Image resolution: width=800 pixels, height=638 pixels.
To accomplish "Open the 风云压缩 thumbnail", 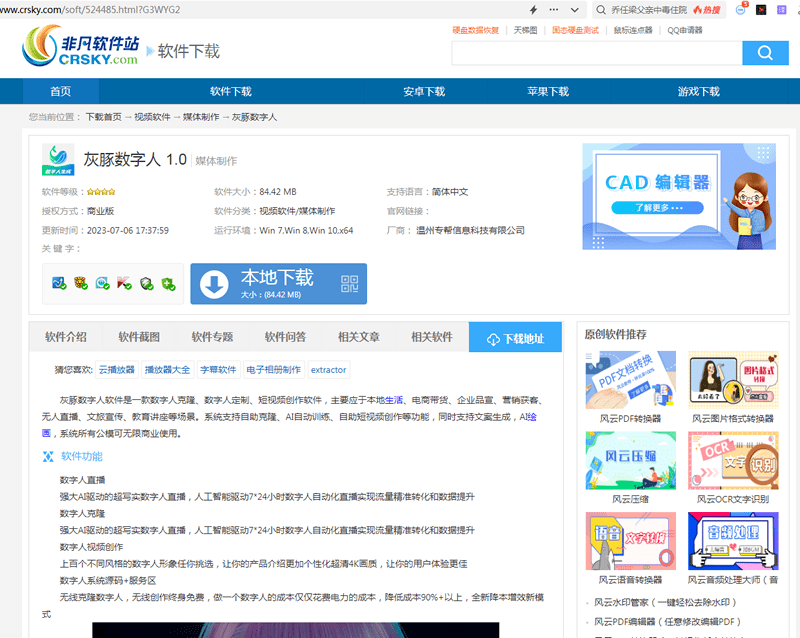I will [x=631, y=460].
